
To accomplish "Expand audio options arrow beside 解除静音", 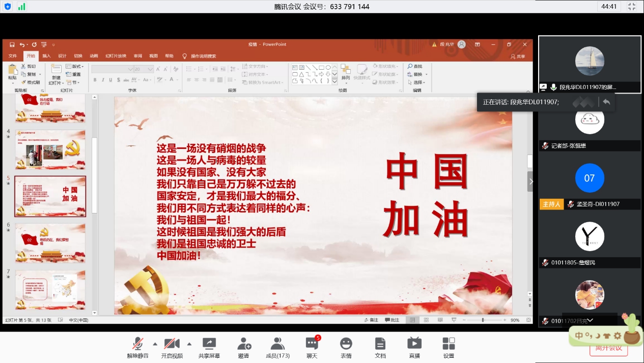I will pyautogui.click(x=155, y=344).
